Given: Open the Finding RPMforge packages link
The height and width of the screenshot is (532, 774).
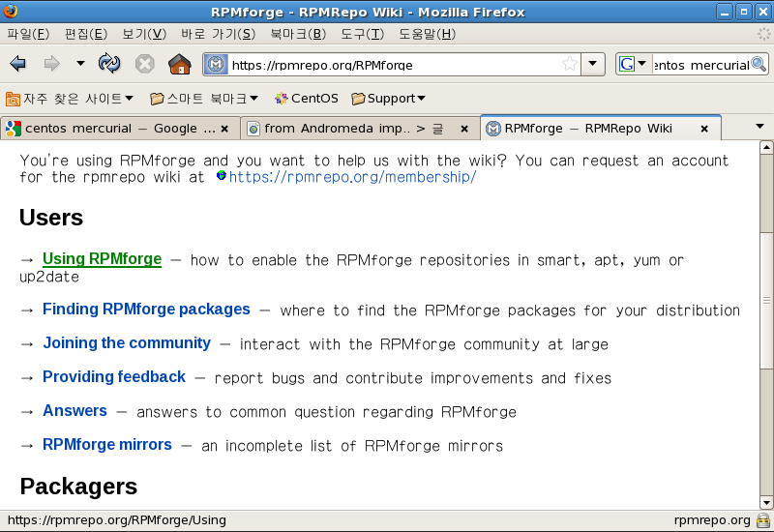Looking at the screenshot, I should pyautogui.click(x=146, y=309).
